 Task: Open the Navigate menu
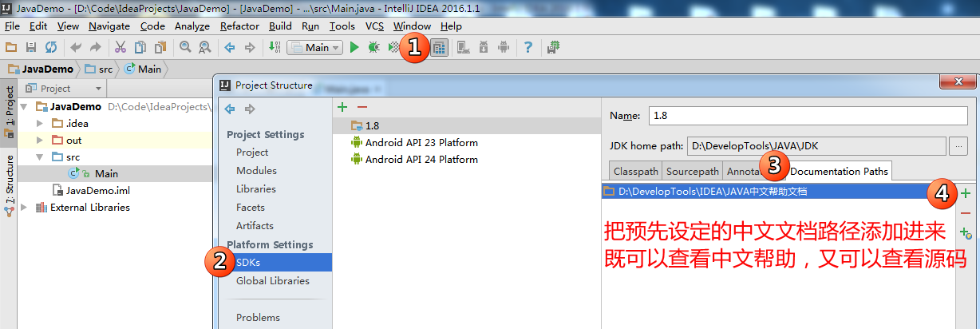click(x=109, y=26)
